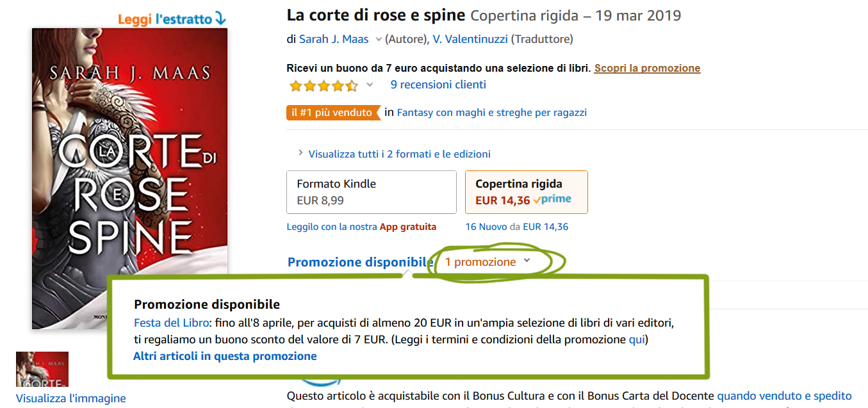Image resolution: width=868 pixels, height=408 pixels.
Task: Click the il #1 più venduto badge
Action: coord(333,112)
